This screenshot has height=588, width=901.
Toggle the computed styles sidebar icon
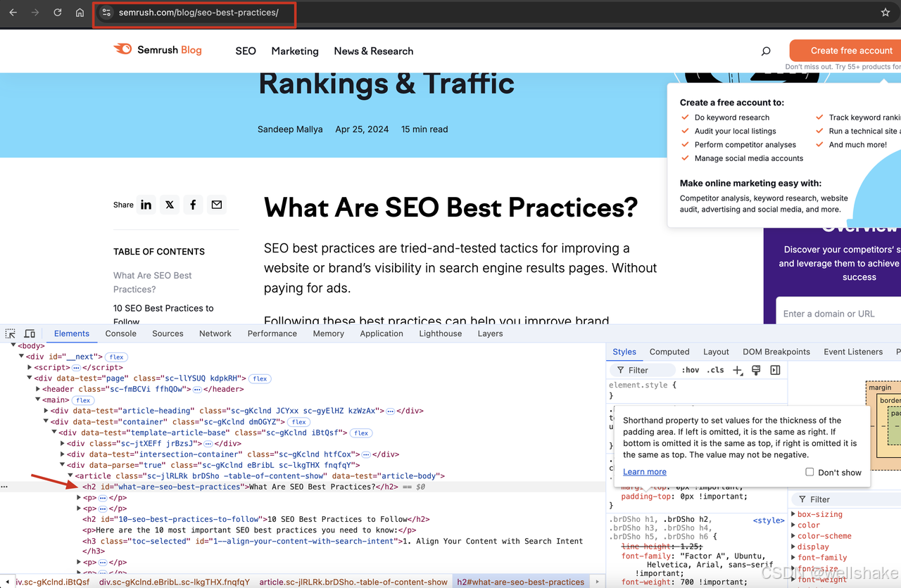[775, 370]
